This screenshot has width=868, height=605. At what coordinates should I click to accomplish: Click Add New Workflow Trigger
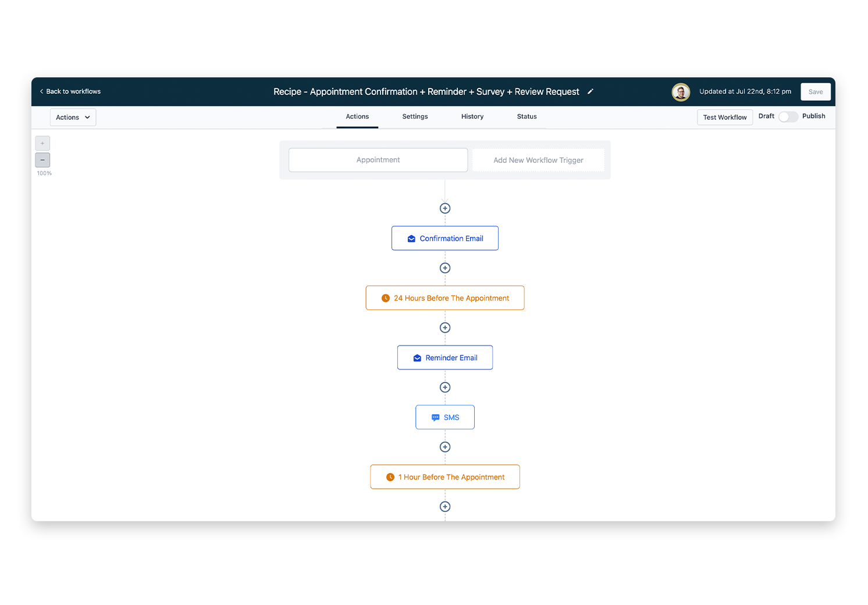[x=538, y=161]
